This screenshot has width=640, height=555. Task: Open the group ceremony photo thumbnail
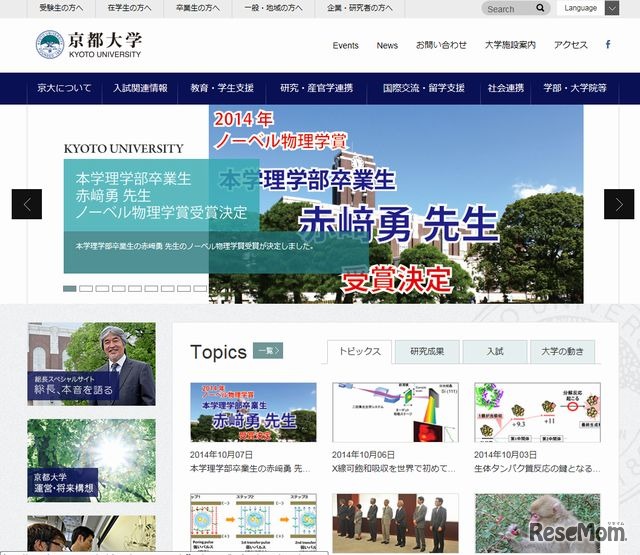click(x=395, y=523)
